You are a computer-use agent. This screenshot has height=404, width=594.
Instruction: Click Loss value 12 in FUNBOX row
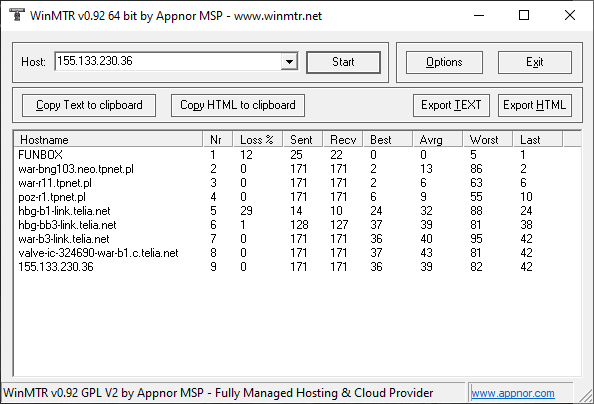tap(246, 155)
